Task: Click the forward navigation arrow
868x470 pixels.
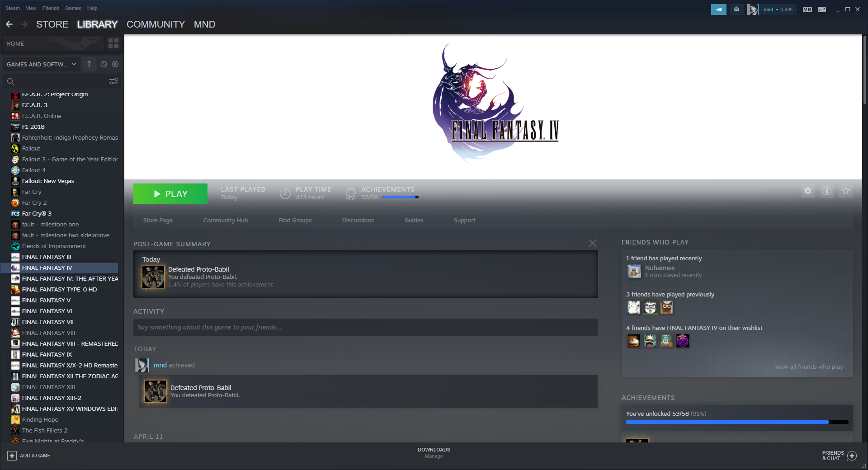Action: [24, 24]
